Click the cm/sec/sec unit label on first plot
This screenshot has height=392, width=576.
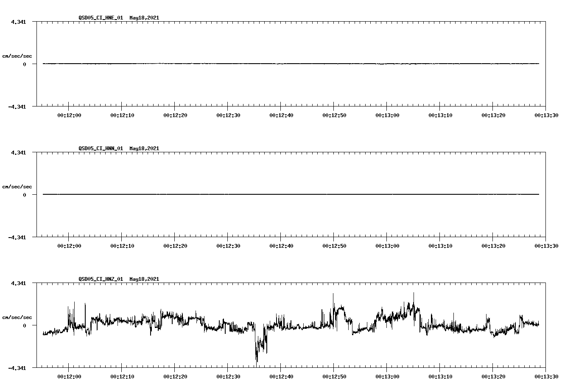pyautogui.click(x=17, y=56)
